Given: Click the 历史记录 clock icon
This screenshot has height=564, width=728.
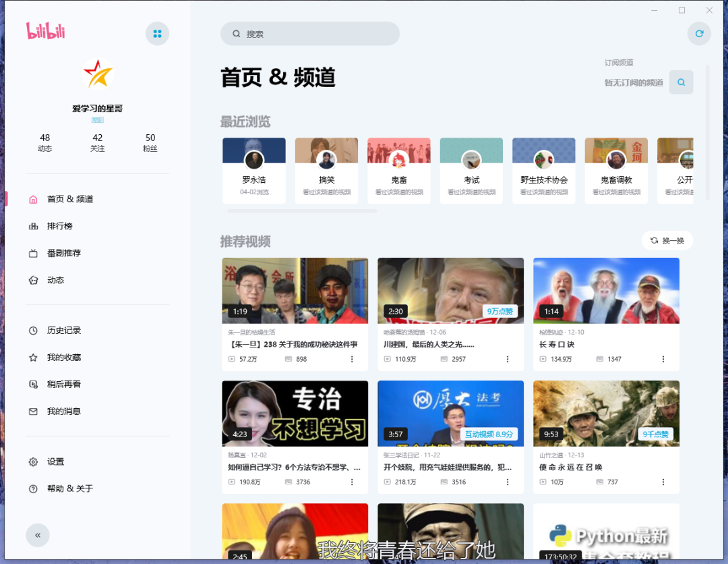Looking at the screenshot, I should point(33,331).
